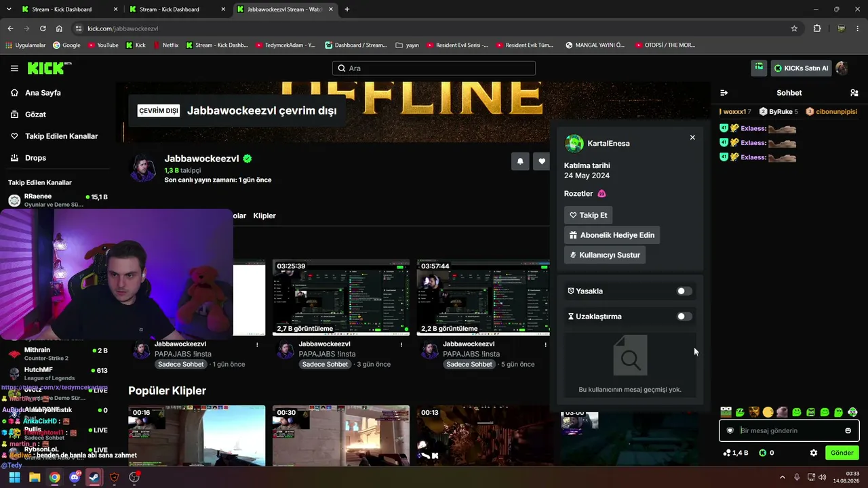Open the chat users list icon

point(854,93)
